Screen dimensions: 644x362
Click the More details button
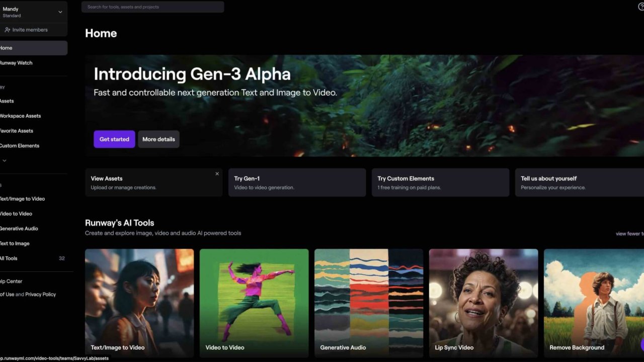(x=158, y=139)
